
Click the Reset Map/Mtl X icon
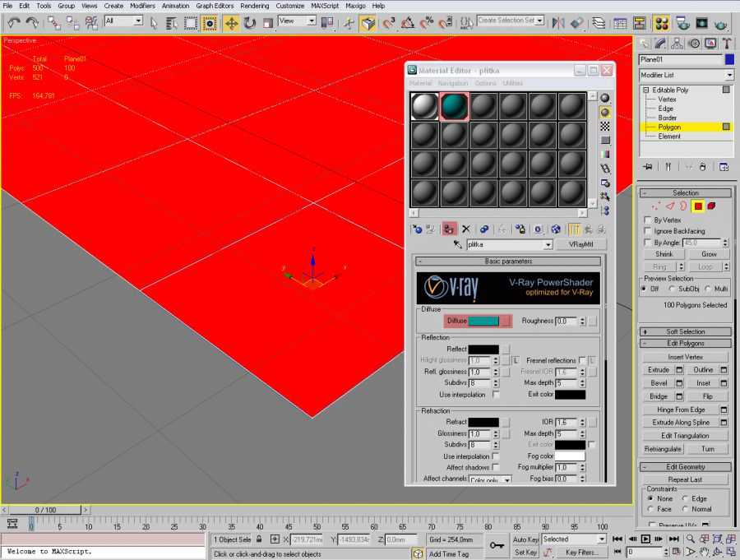[465, 229]
